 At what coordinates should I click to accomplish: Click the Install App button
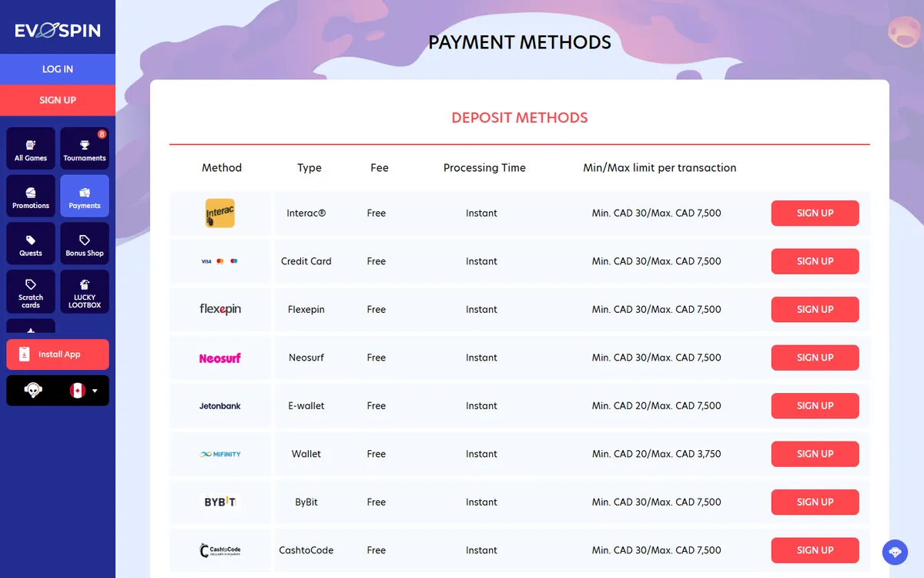[58, 355]
